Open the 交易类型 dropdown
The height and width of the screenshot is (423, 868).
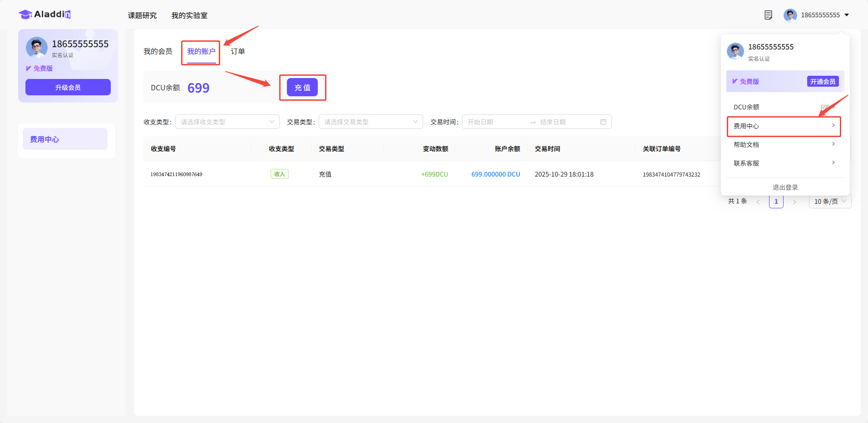point(370,122)
